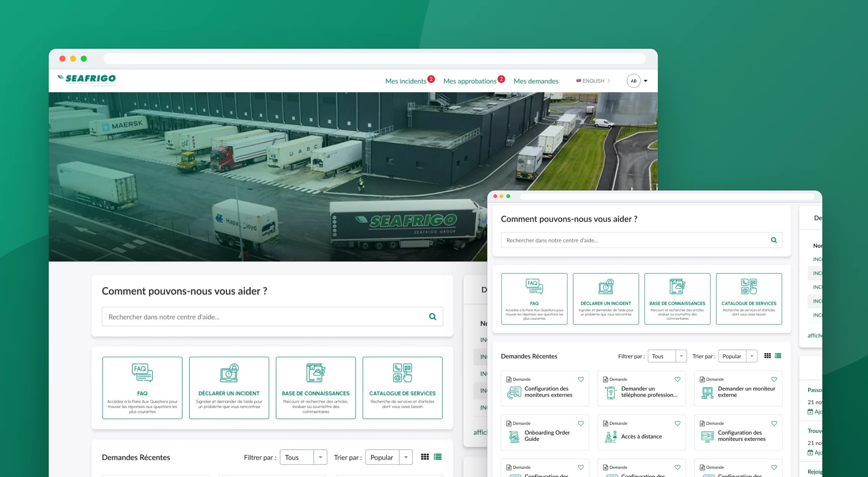Favorite the Accès à distance request
Image resolution: width=868 pixels, height=477 pixels.
click(x=677, y=423)
